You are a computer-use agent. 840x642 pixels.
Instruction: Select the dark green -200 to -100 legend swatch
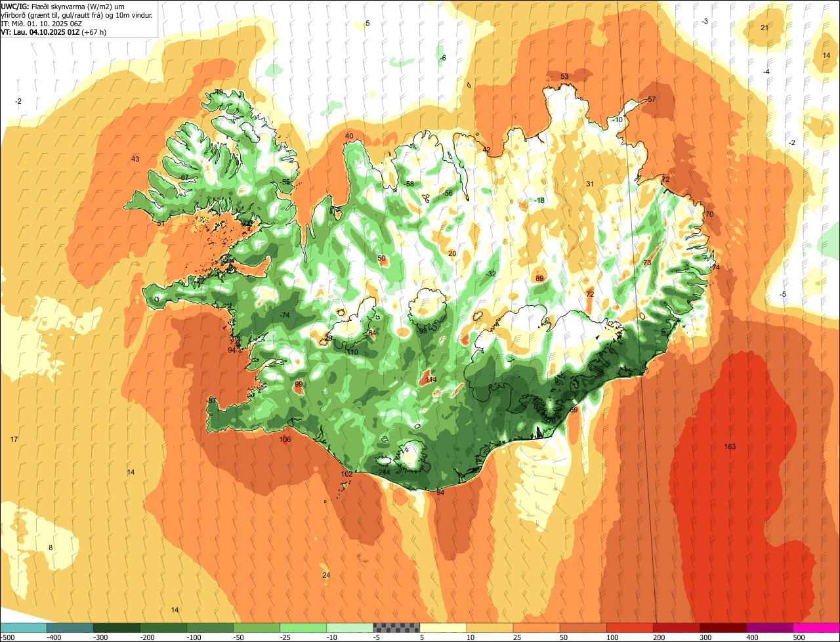coord(163,628)
